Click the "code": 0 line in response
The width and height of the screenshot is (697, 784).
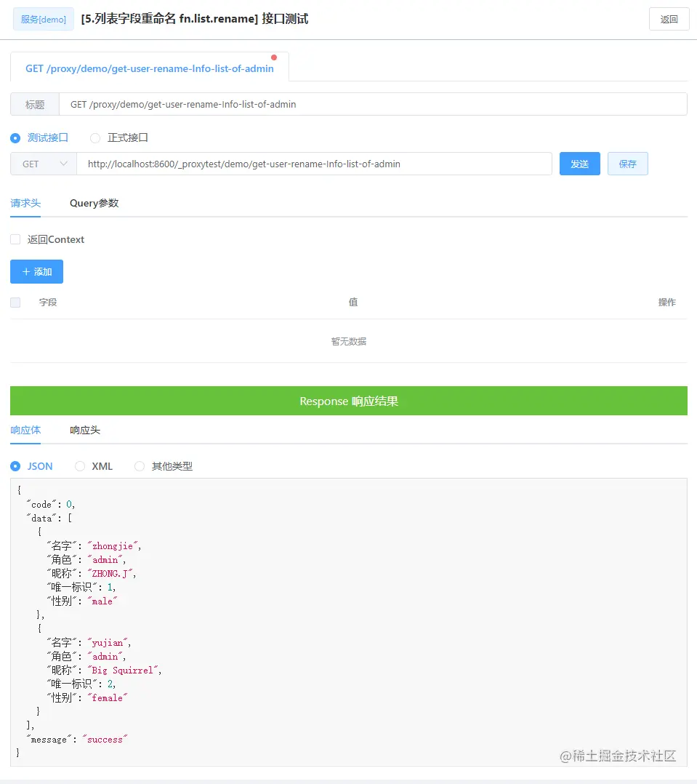50,505
